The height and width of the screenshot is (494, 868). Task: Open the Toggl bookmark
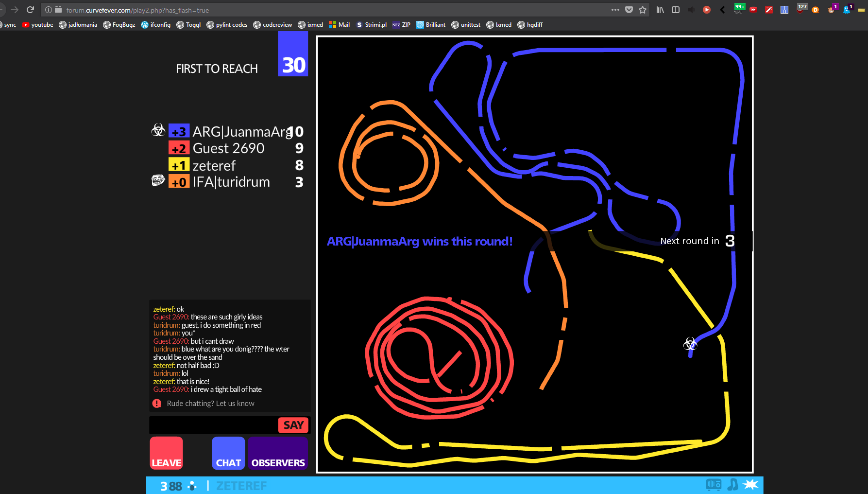188,25
